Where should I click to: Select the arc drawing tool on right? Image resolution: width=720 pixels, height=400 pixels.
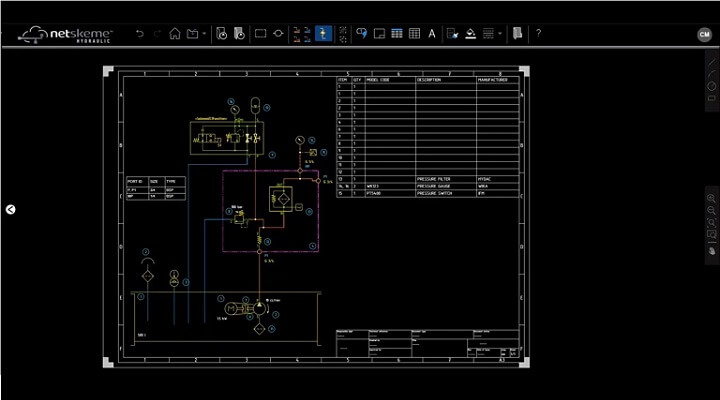click(711, 73)
